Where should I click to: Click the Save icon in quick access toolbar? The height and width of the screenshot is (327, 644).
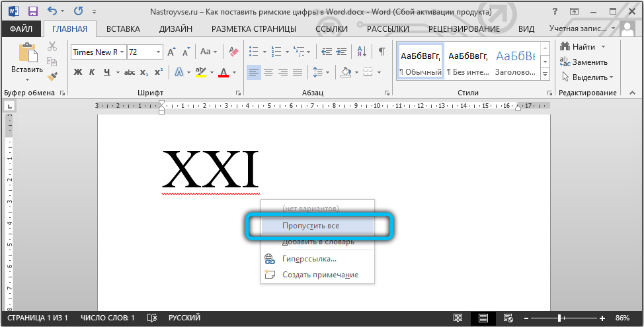click(32, 11)
